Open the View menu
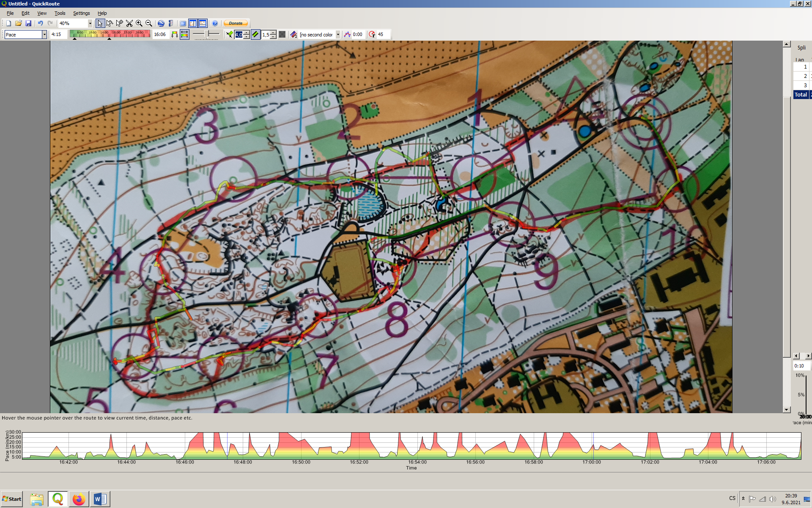The image size is (812, 508). pyautogui.click(x=42, y=13)
